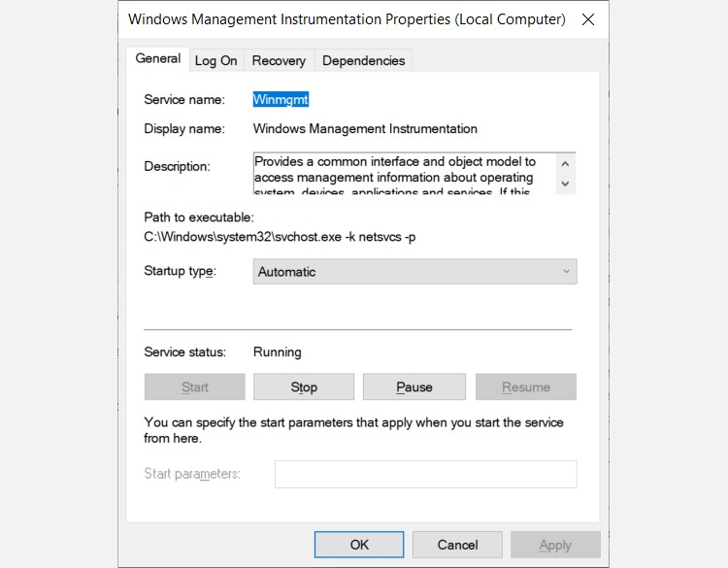728x568 pixels.
Task: Close the properties dialog with X
Action: tap(588, 19)
